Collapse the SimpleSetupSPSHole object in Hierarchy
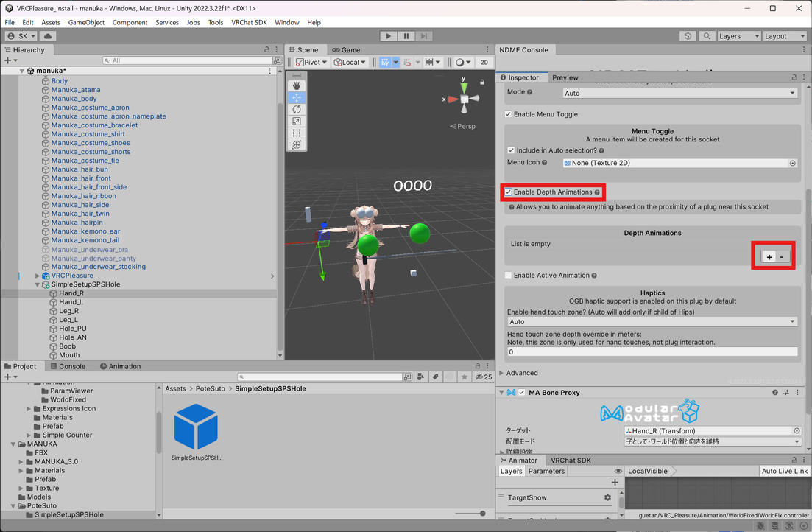The width and height of the screenshot is (812, 532). pyautogui.click(x=38, y=284)
